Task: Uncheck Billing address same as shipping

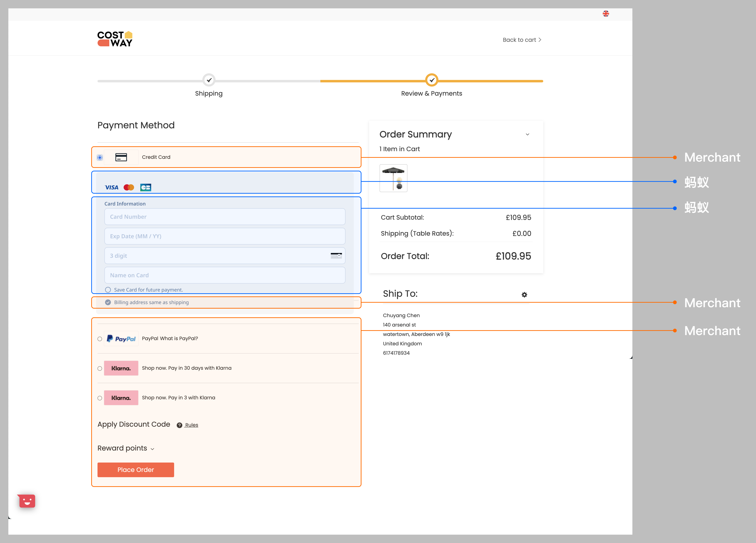Action: (108, 302)
